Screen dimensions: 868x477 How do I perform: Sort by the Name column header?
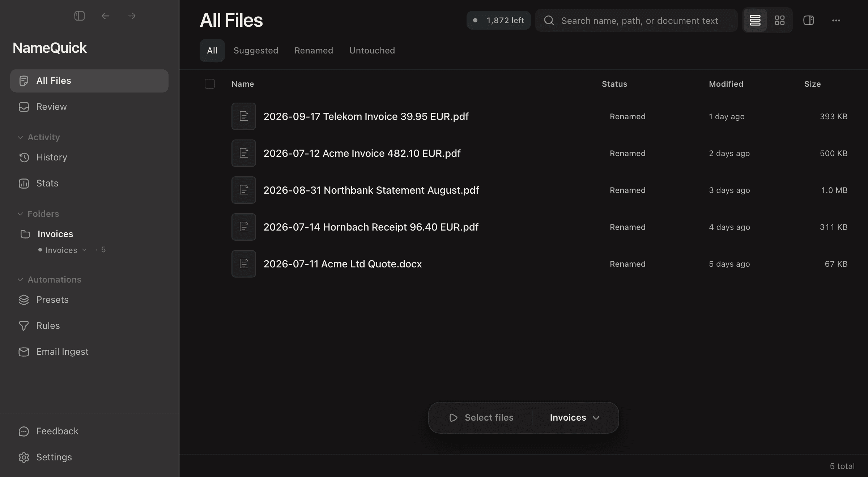coord(243,84)
